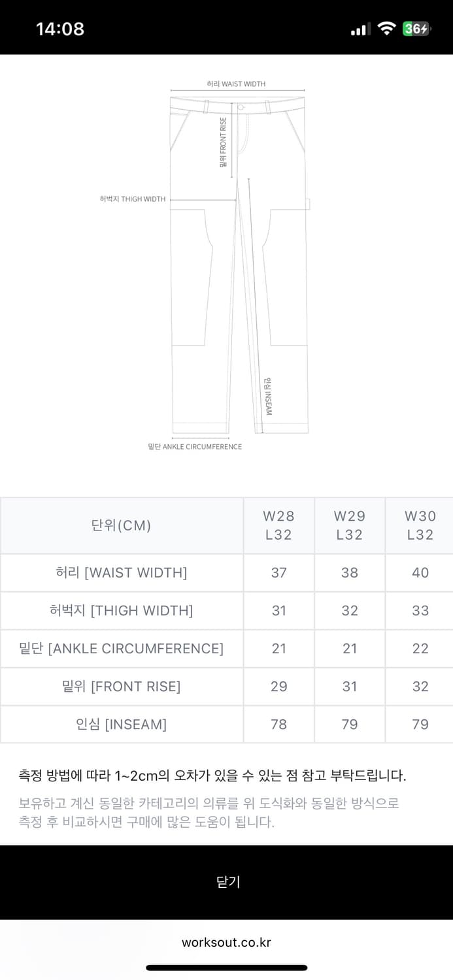Select the W30 L32 column header
Image resolution: width=453 pixels, height=980 pixels.
(420, 525)
